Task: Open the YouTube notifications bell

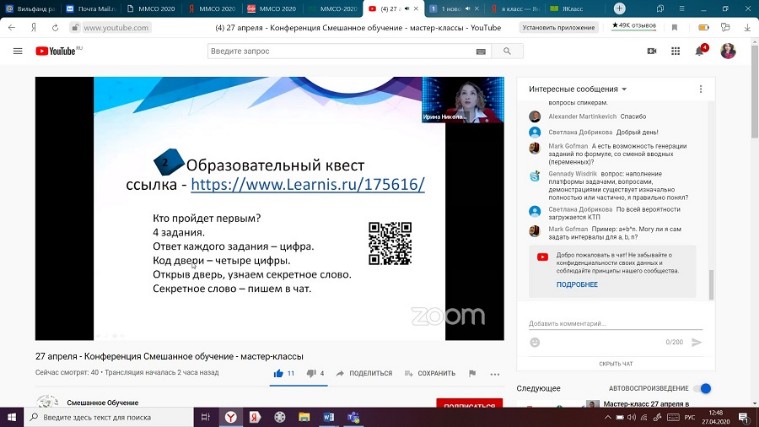Action: [x=701, y=50]
